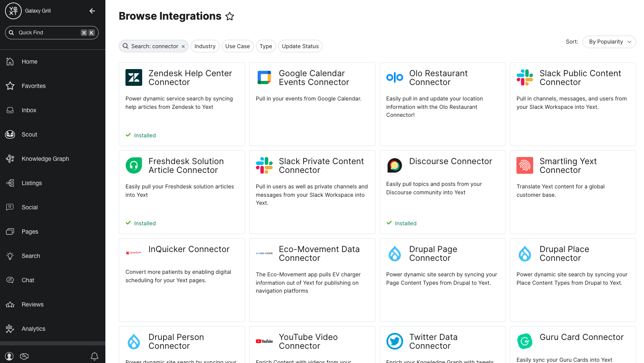Click the Zendesk logo icon
Screen dimensions: 644x363
click(134, 77)
